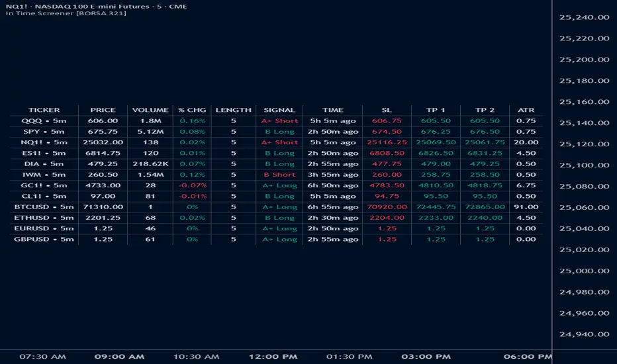Click the 25,000.00 price axis label
Screen dimensions: 617x364
(x=585, y=271)
